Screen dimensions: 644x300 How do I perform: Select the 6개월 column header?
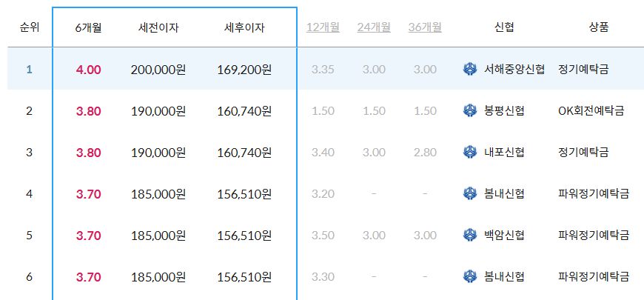tap(88, 28)
